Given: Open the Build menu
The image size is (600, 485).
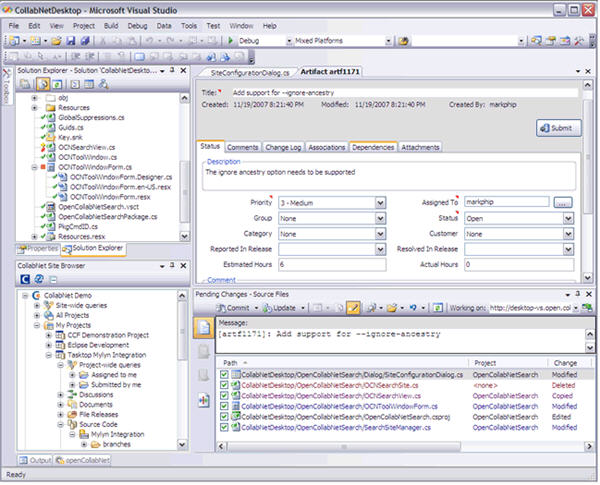Looking at the screenshot, I should (111, 26).
